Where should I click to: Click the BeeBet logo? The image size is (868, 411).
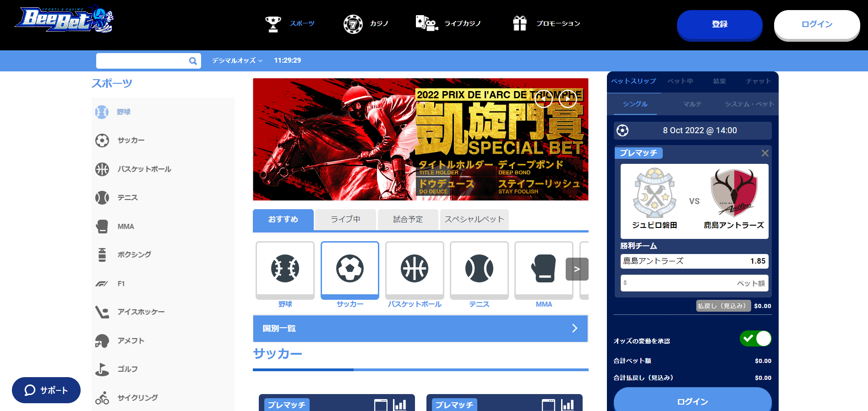point(64,19)
